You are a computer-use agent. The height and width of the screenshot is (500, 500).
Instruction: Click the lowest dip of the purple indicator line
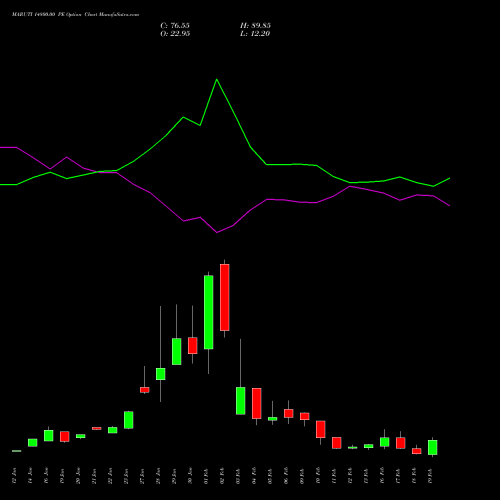(x=217, y=232)
